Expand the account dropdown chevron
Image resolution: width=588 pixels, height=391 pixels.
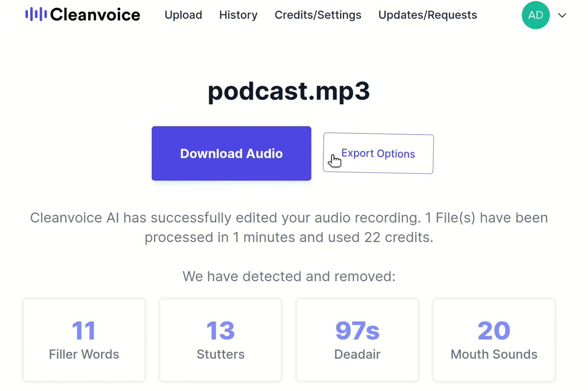(x=562, y=16)
